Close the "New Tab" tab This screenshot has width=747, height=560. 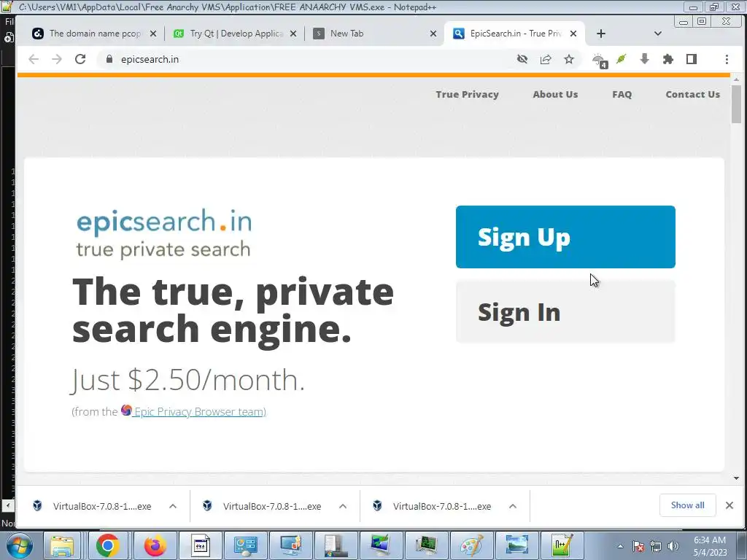click(433, 34)
